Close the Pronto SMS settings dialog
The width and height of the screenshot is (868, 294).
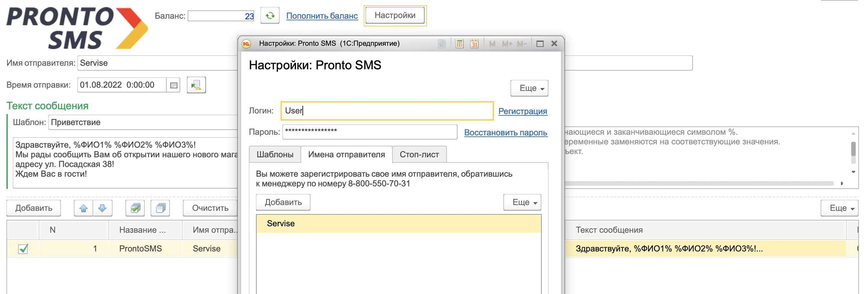(x=554, y=44)
